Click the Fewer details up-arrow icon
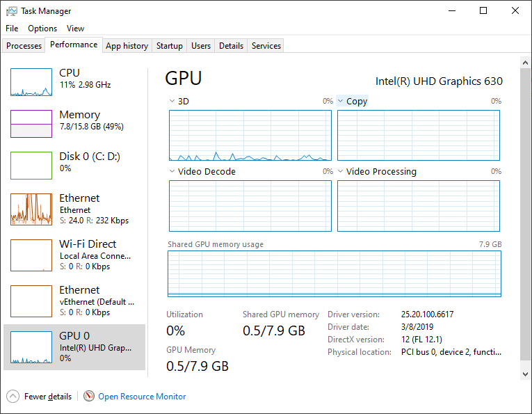The width and height of the screenshot is (532, 414). [13, 396]
